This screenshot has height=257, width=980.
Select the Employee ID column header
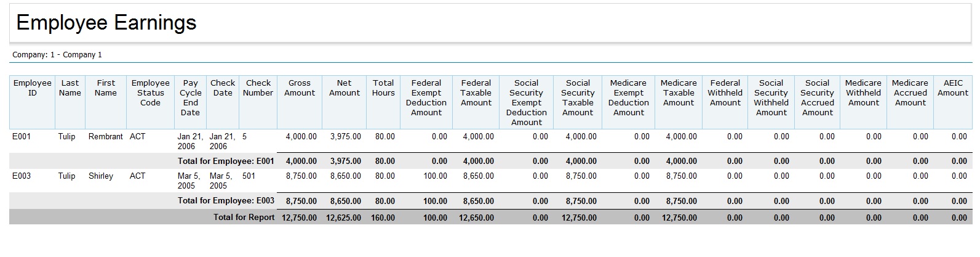pyautogui.click(x=33, y=88)
